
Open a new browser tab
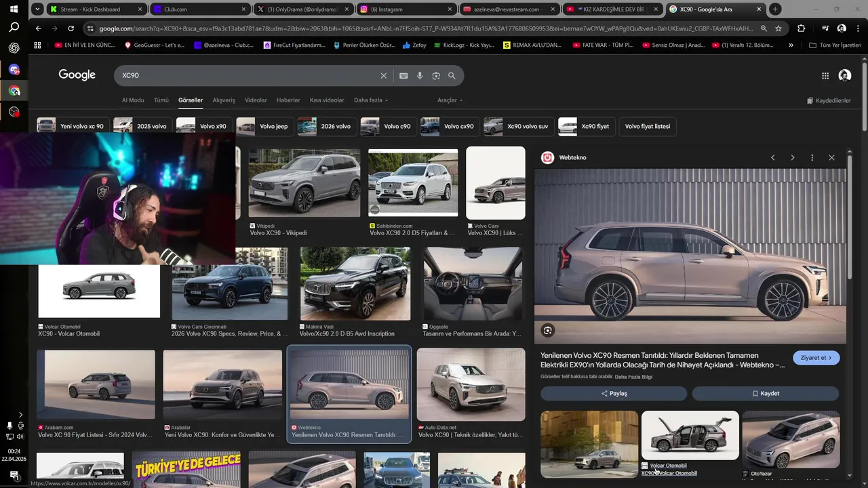tap(775, 9)
